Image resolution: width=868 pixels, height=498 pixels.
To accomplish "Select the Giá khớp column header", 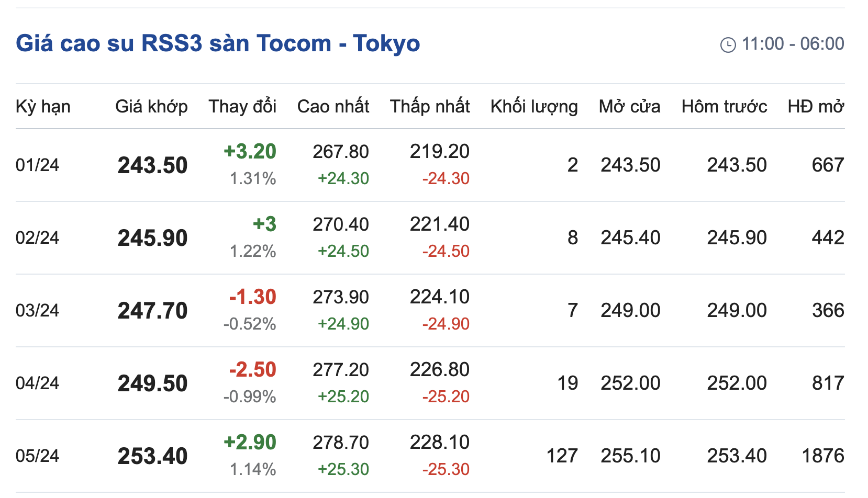I will (x=151, y=107).
